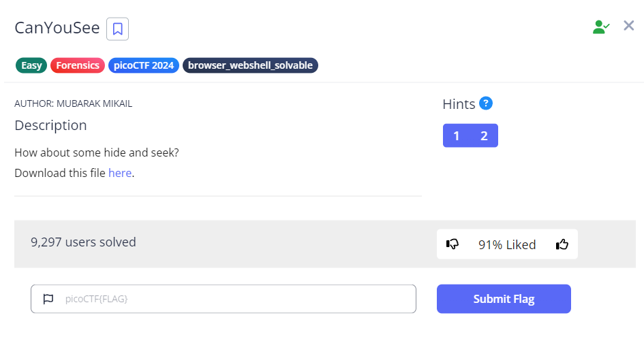Click the browser_webshell_solvable tag

pos(250,65)
